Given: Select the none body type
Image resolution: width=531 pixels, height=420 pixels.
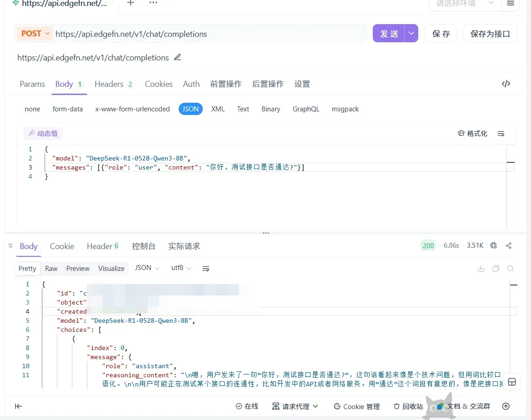Looking at the screenshot, I should pos(32,109).
